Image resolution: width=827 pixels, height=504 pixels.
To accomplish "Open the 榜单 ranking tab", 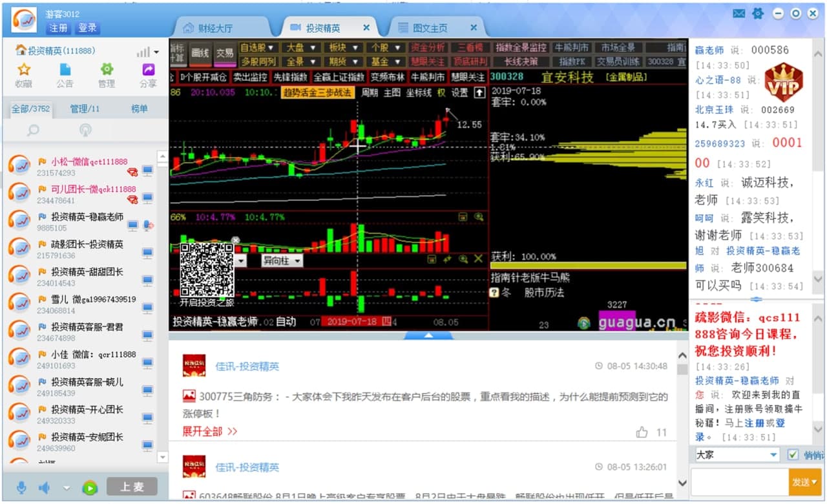I will pos(140,109).
